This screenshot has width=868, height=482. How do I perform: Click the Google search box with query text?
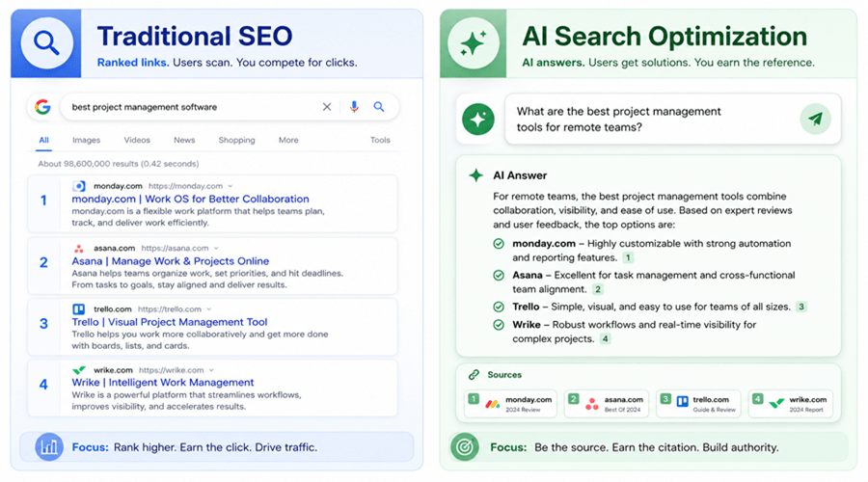tap(230, 107)
